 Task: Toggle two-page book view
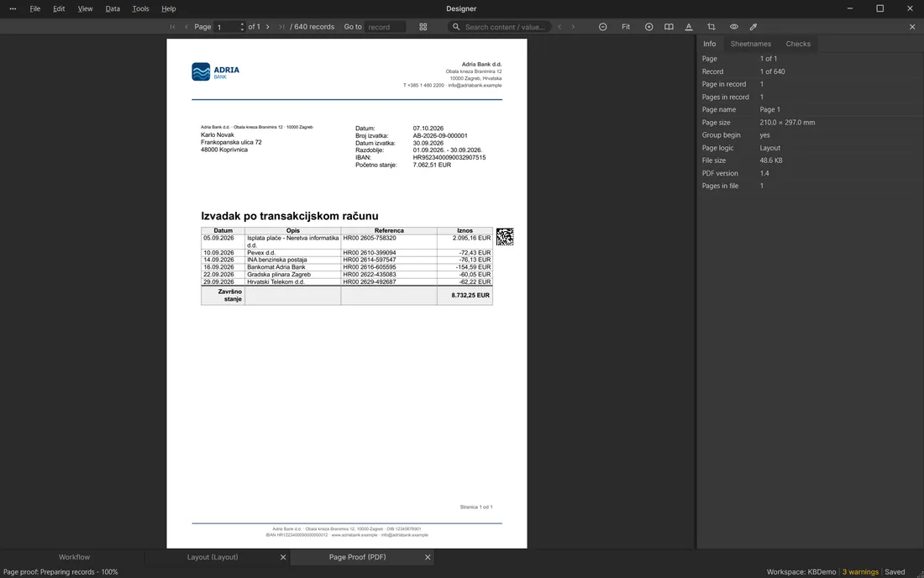click(669, 27)
